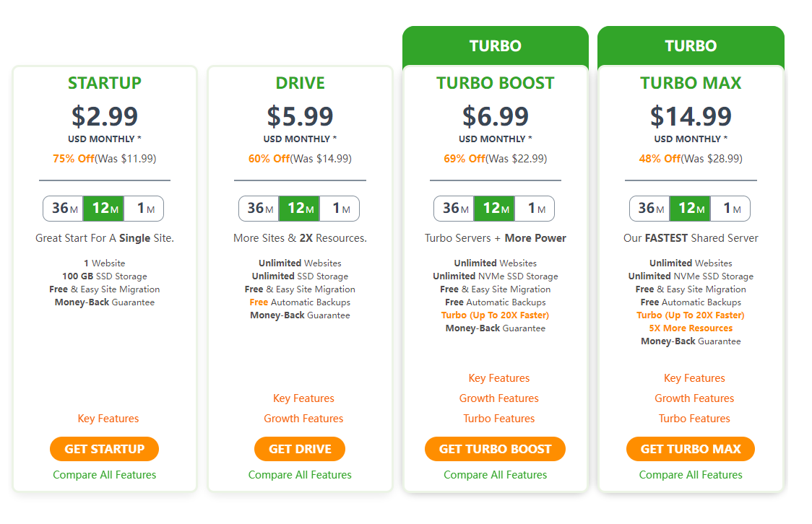Viewport: 812px width, 524px height.
Task: Choose 12M billing on Drive plan
Action: point(299,209)
